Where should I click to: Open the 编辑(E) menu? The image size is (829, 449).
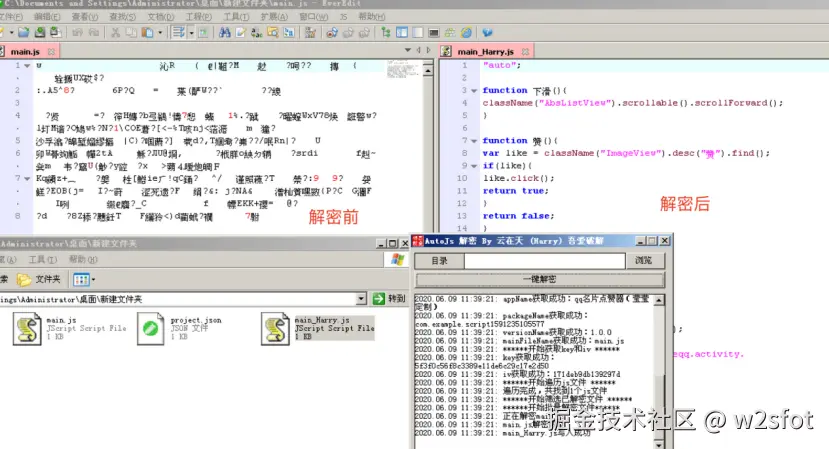click(x=47, y=17)
